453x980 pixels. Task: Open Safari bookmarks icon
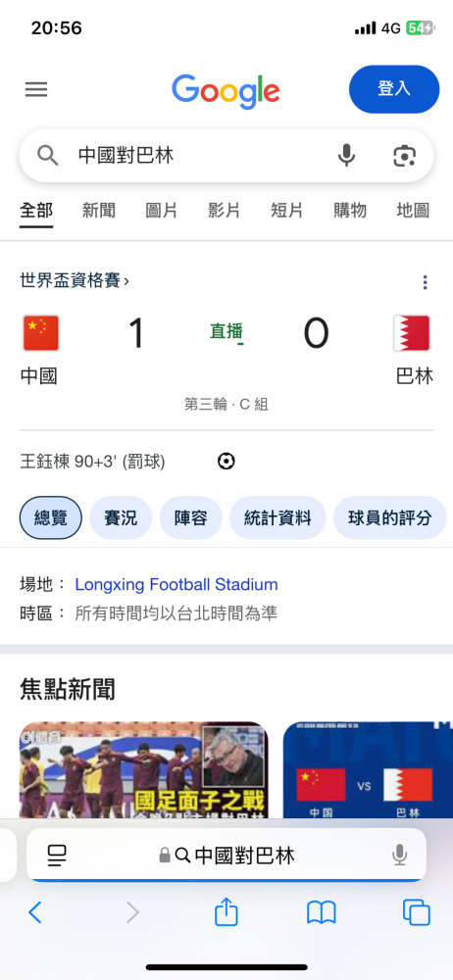pyautogui.click(x=322, y=913)
